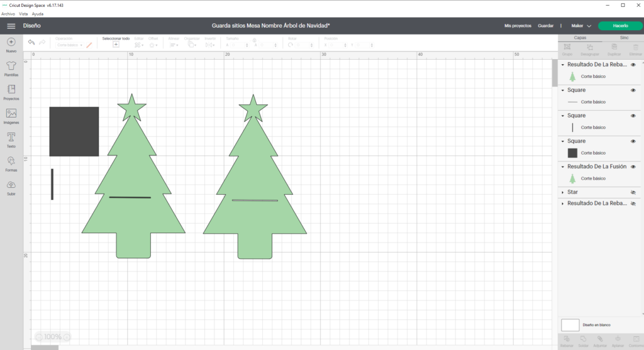Show the hidden Star layer
Image resolution: width=644 pixels, height=350 pixels.
[633, 192]
